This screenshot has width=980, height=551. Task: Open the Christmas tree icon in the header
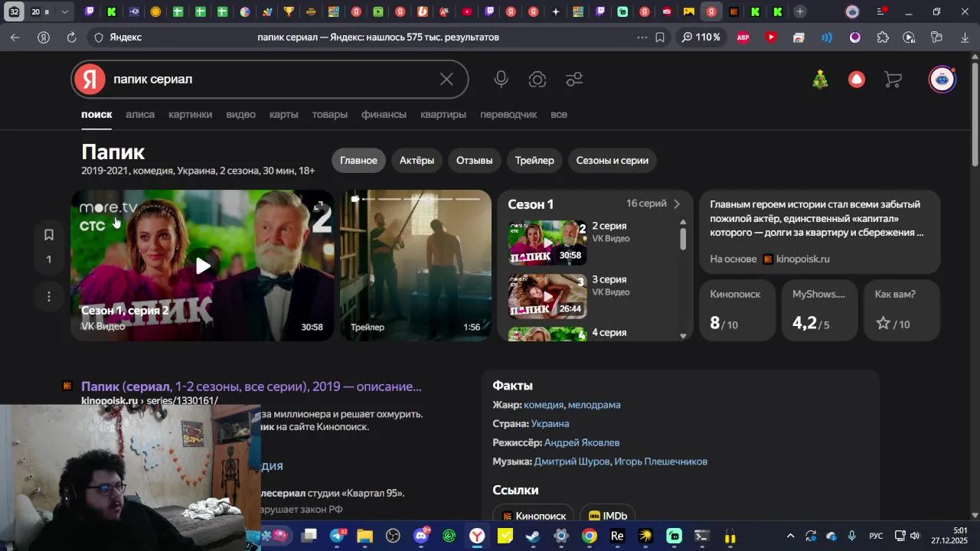(820, 79)
